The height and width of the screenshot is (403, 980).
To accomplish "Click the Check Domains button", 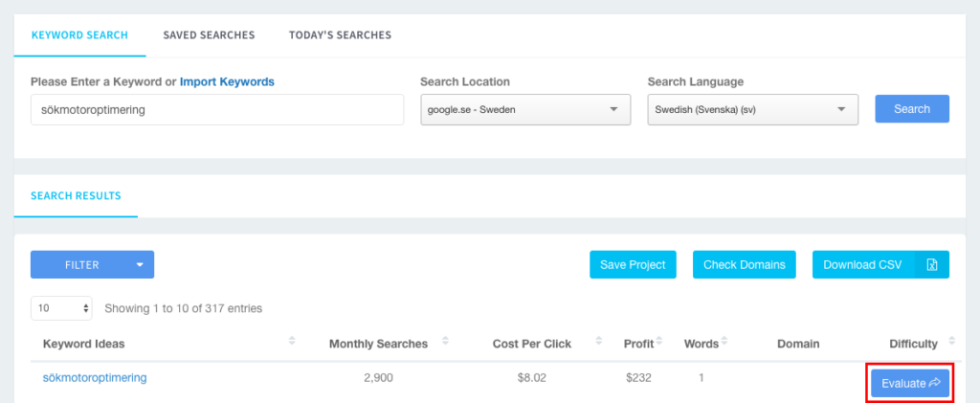I will [745, 265].
